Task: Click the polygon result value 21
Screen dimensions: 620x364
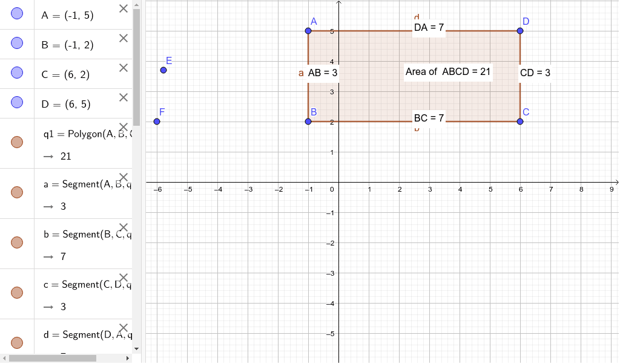Action: click(65, 157)
